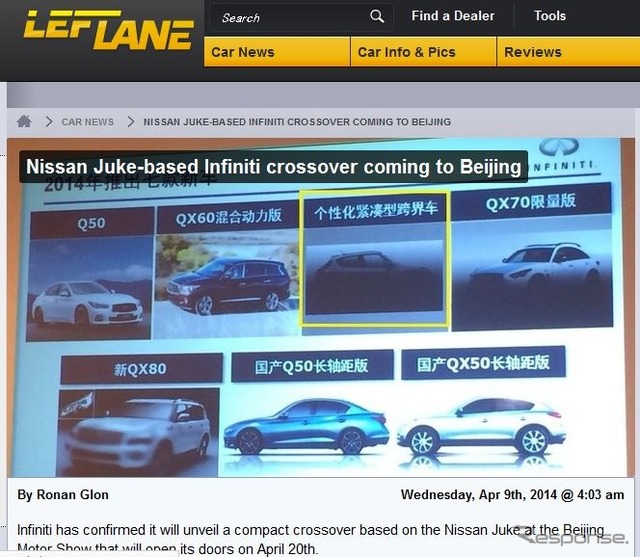Click the Wednesday, Apr 9th, 2014 date
640x557 pixels.
pos(512,495)
